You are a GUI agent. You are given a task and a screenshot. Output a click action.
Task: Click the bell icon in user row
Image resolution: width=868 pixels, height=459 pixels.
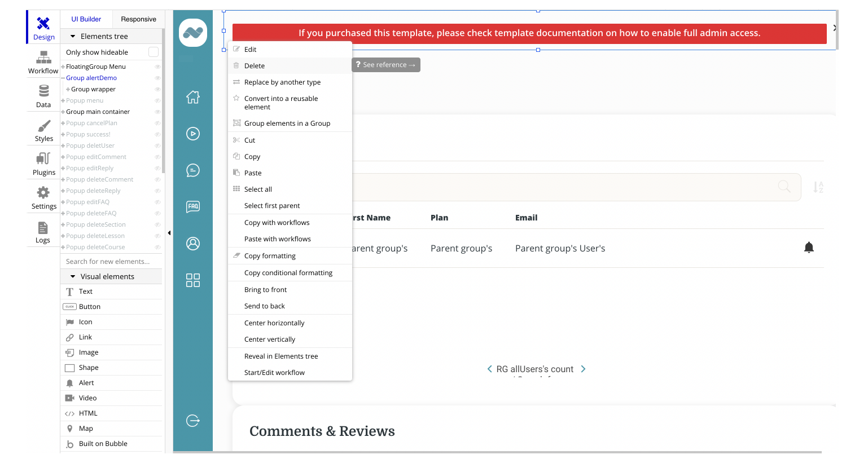tap(809, 247)
